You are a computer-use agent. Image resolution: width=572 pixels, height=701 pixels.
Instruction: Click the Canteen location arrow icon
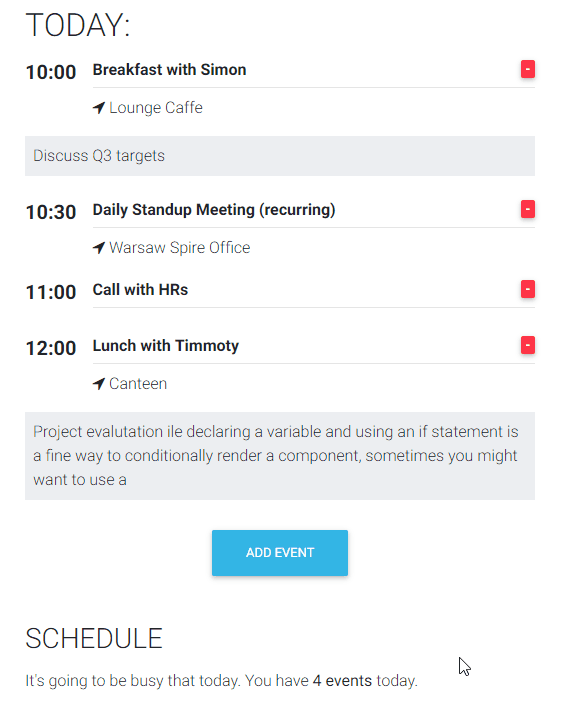pyautogui.click(x=99, y=384)
